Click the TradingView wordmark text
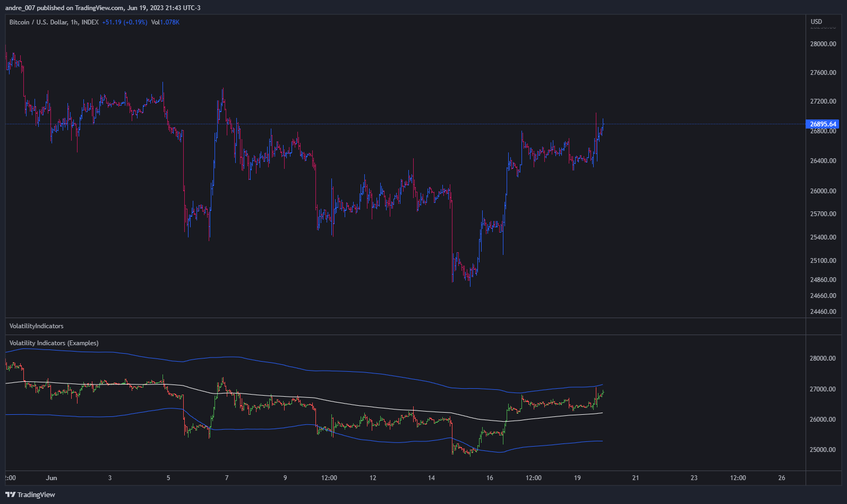This screenshot has width=847, height=504. coord(36,494)
